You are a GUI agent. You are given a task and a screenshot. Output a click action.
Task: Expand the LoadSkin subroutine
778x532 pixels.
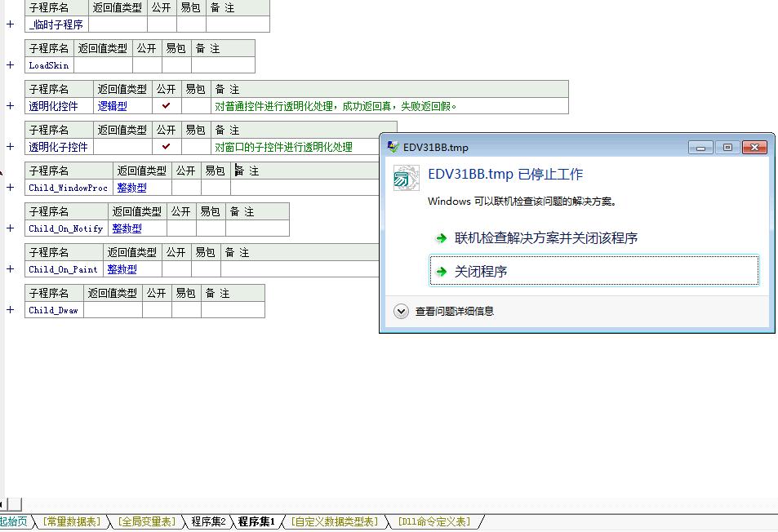tap(10, 64)
